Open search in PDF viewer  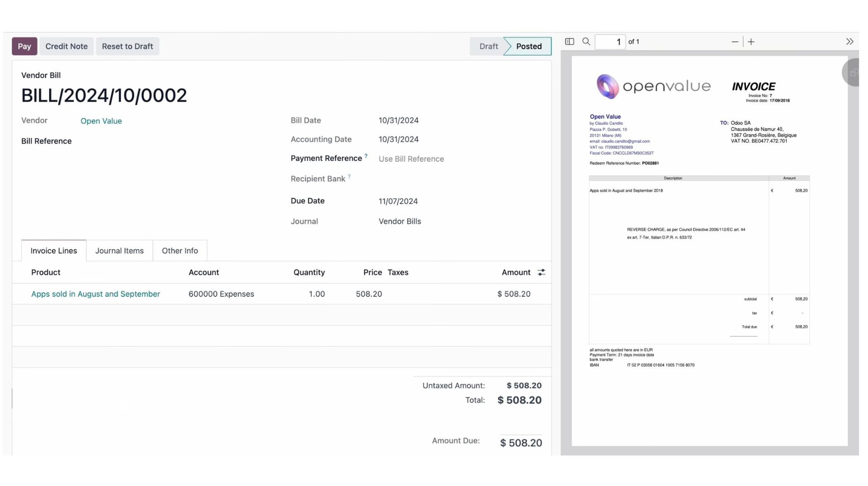[586, 42]
